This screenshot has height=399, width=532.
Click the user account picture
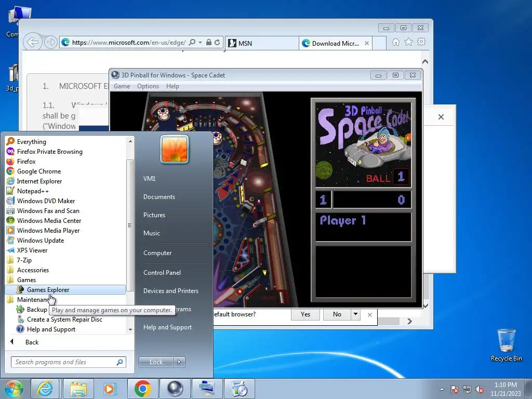(175, 149)
